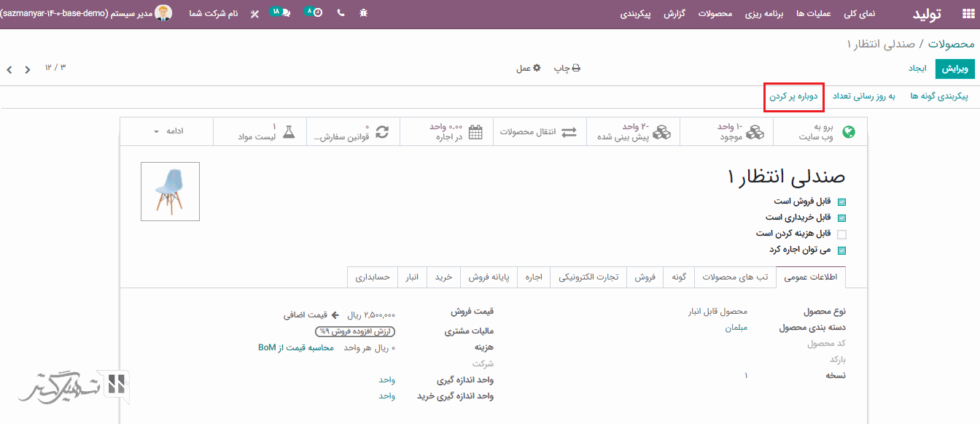This screenshot has width=980, height=424.
Task: Click the globe 'برو به وب سایت' button
Action: tap(820, 132)
